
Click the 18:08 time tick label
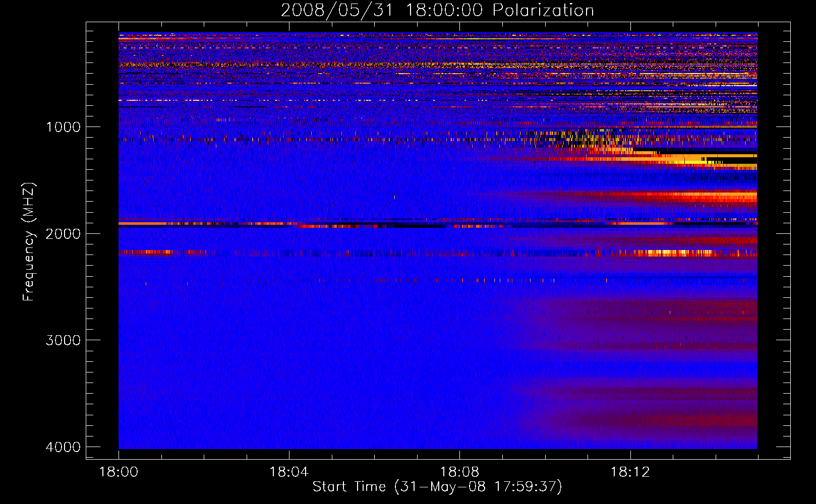(x=459, y=472)
